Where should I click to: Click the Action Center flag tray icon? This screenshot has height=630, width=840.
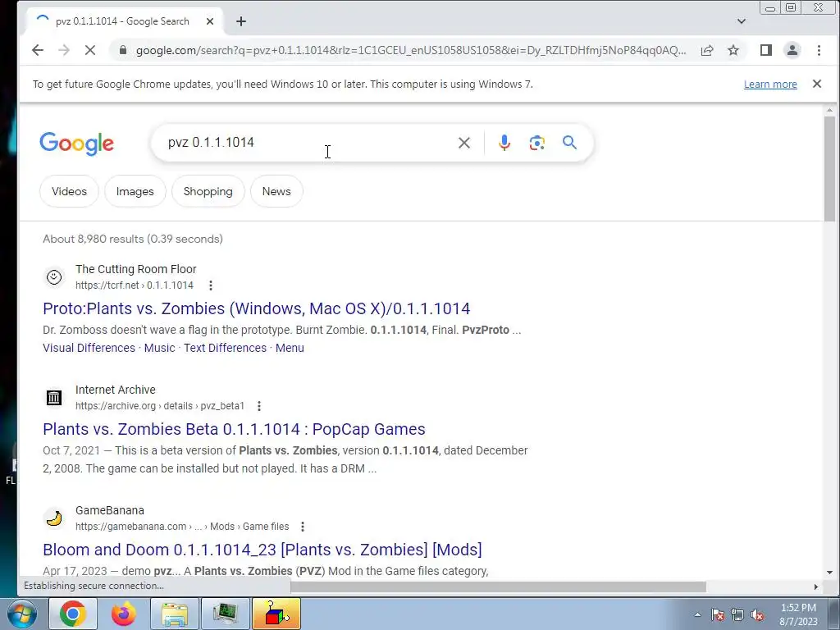718,615
